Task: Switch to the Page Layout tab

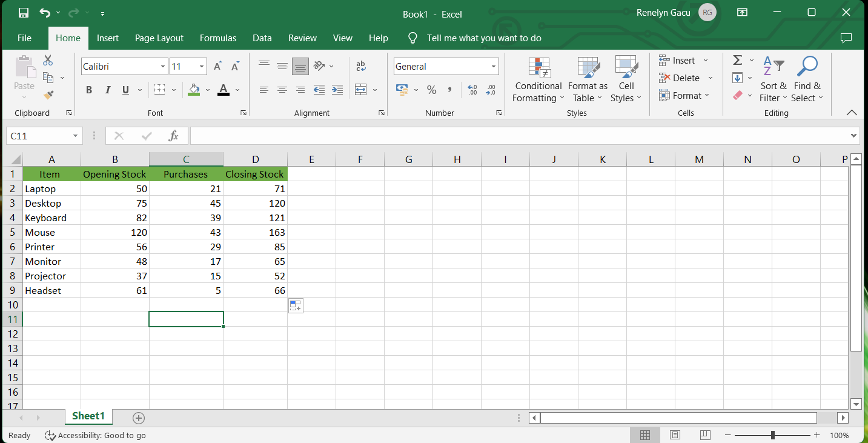Action: click(159, 38)
